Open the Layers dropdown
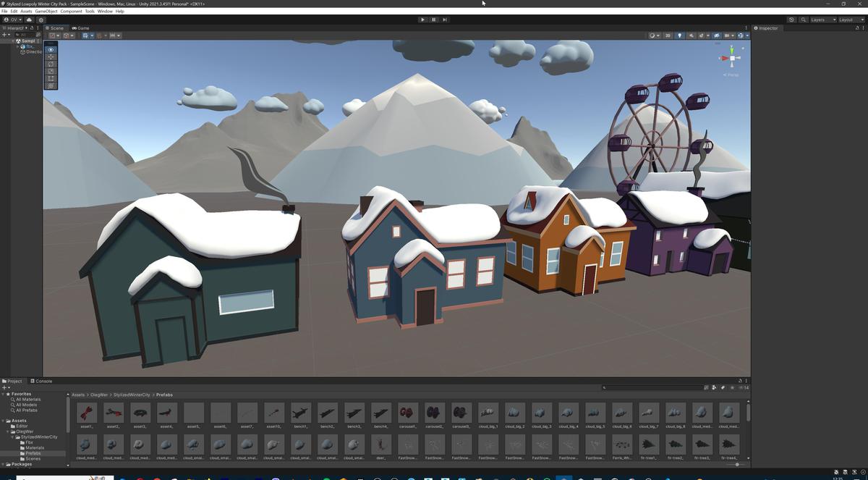Screen dimensions: 868x480 click(x=823, y=20)
